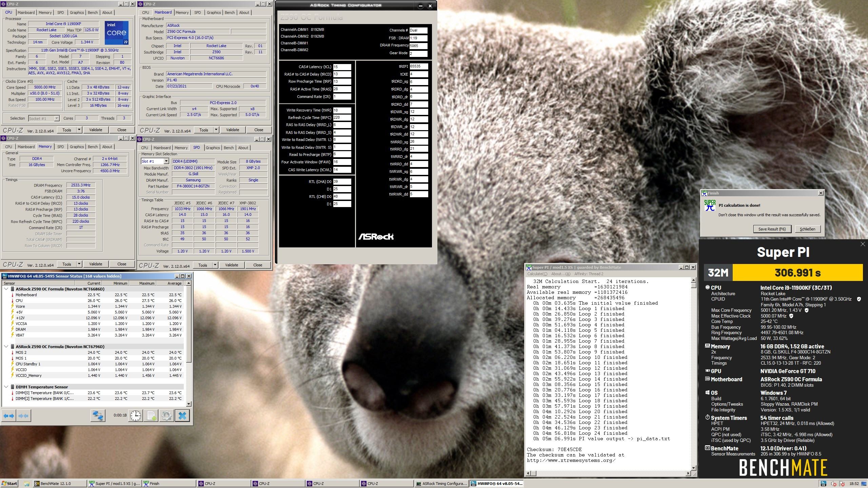Viewport: 868px width, 488px height.
Task: Click Save Result (F6) button
Action: 772,229
